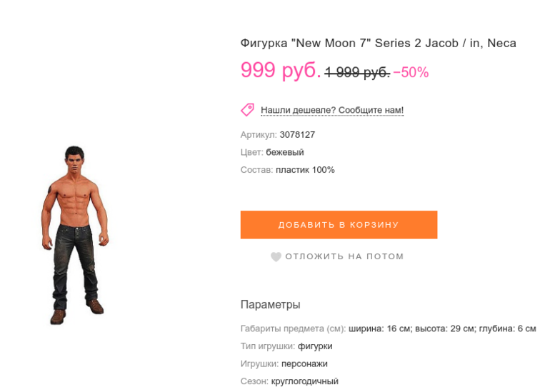The width and height of the screenshot is (550, 392).
Task: Click the gray heart wishlist icon
Action: [x=276, y=257]
